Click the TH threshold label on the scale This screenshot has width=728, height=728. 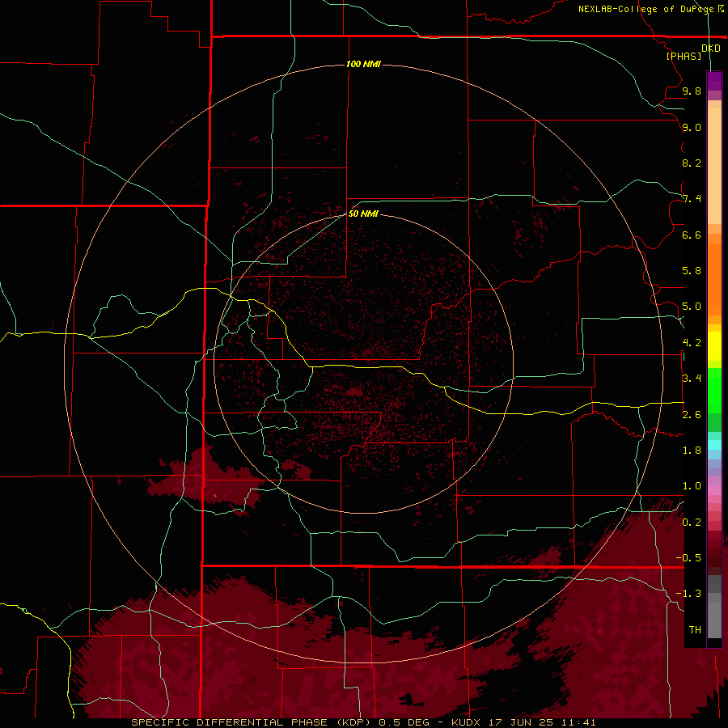[x=695, y=630]
